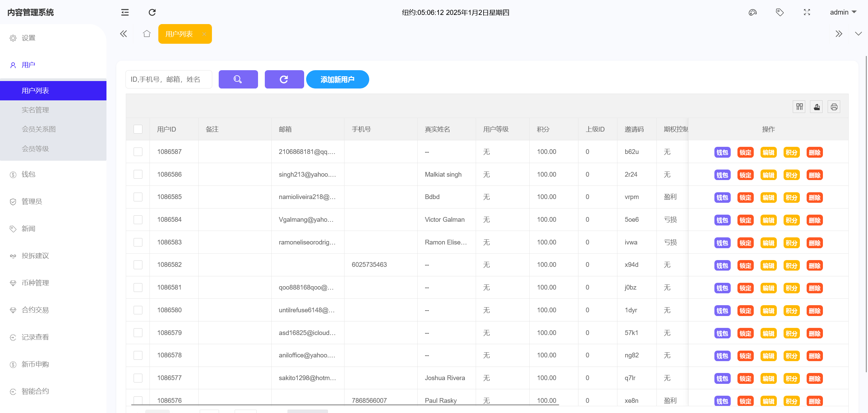This screenshot has height=413, width=868.
Task: Select 会员等级 in the sidebar
Action: pyautogui.click(x=35, y=149)
